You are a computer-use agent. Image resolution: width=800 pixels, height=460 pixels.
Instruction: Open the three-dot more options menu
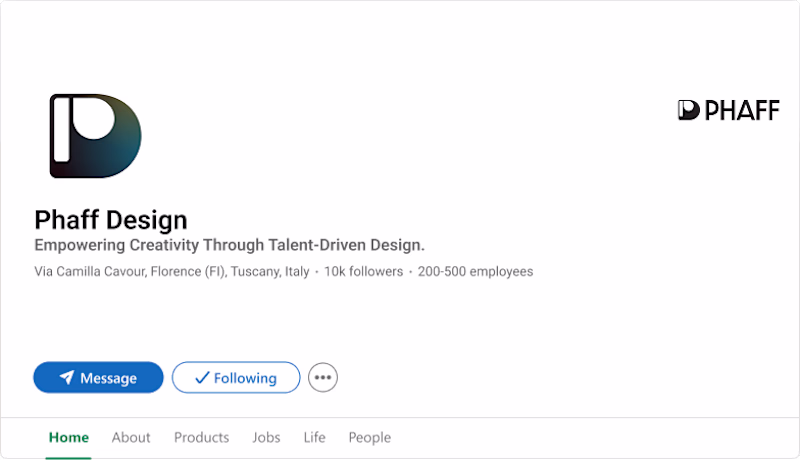(322, 378)
